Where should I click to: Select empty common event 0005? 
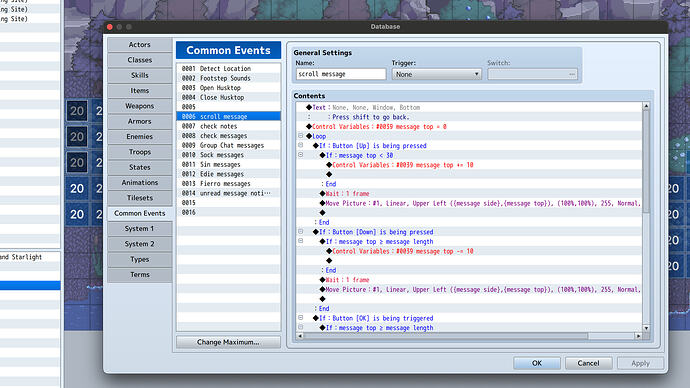click(228, 107)
